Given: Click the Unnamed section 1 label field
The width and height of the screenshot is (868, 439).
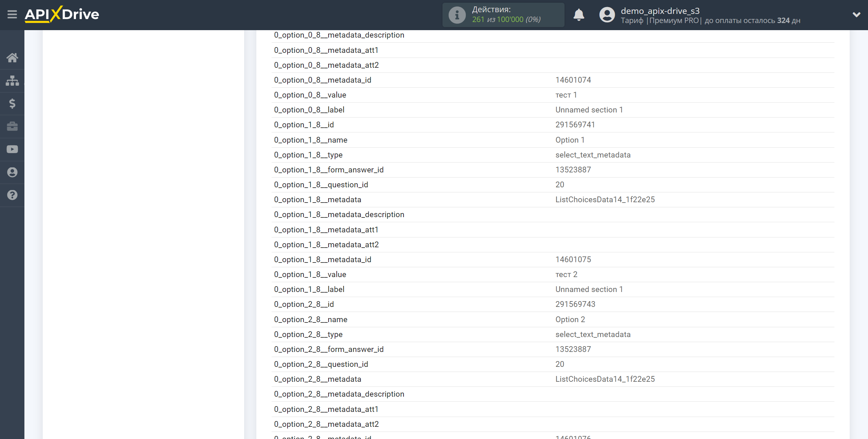Looking at the screenshot, I should pyautogui.click(x=590, y=110).
